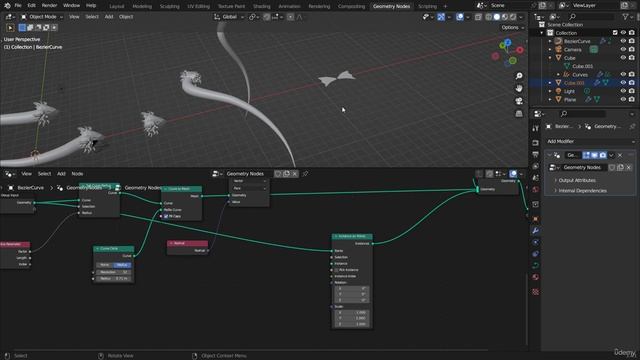Open the viewport Options dropdown

513,28
